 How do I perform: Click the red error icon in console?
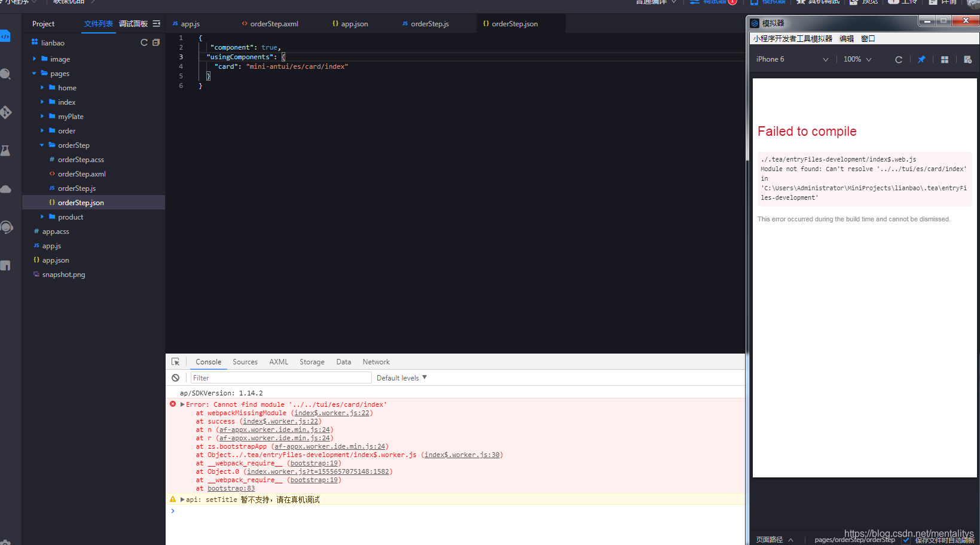[x=173, y=404]
